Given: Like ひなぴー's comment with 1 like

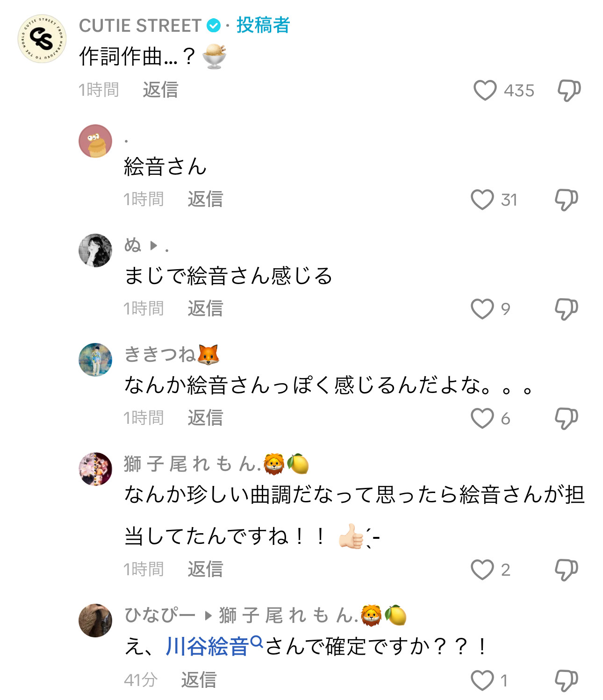Looking at the screenshot, I should click(482, 680).
